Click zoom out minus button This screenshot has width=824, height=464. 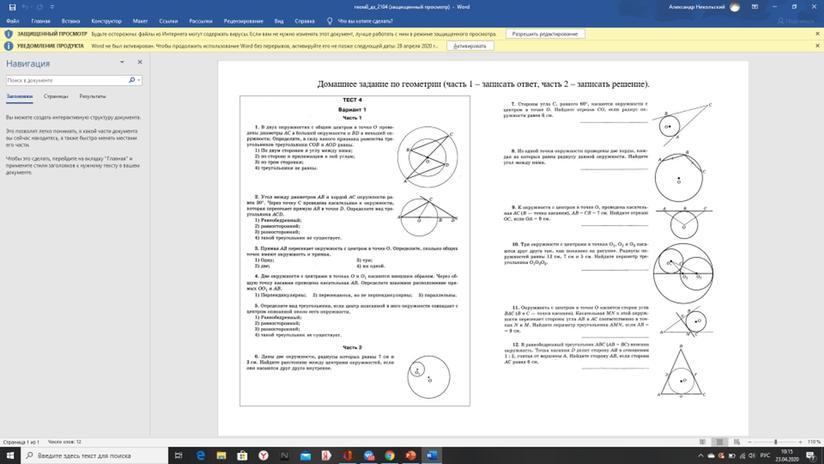[750, 442]
